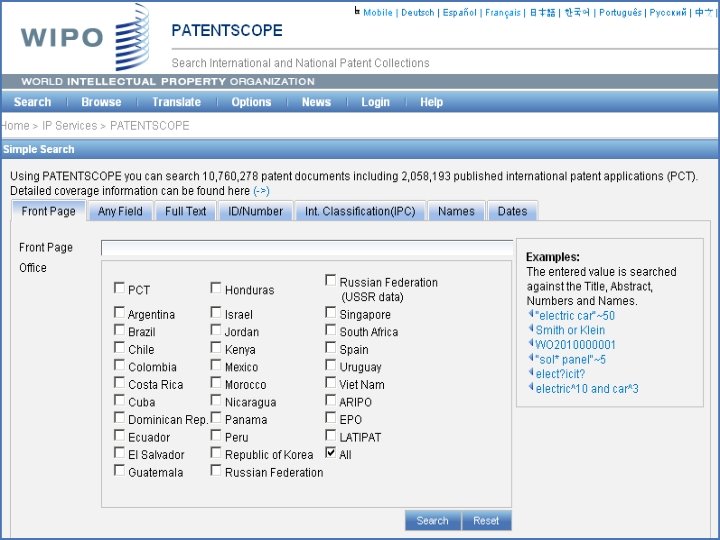This screenshot has width=720, height=540.
Task: Open the Login menu
Action: tap(375, 102)
